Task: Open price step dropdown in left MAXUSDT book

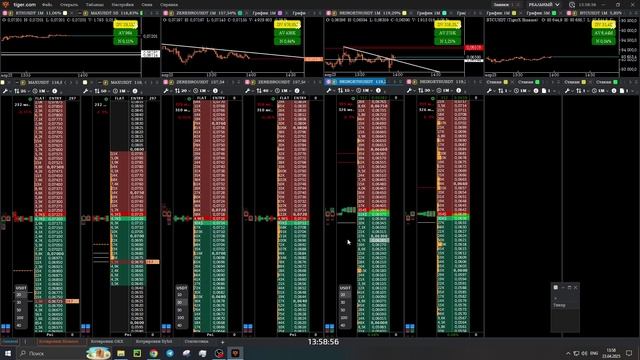Action: (x=21, y=91)
